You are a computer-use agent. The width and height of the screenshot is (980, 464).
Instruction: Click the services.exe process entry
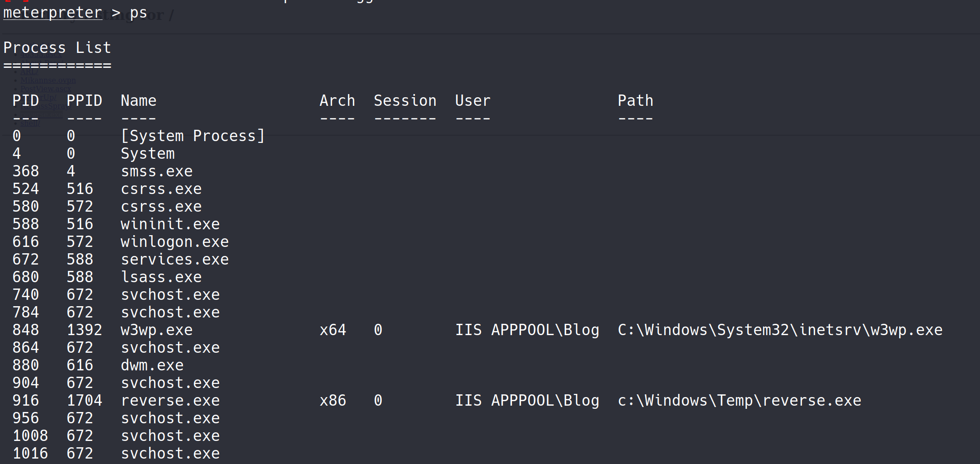coord(174,260)
